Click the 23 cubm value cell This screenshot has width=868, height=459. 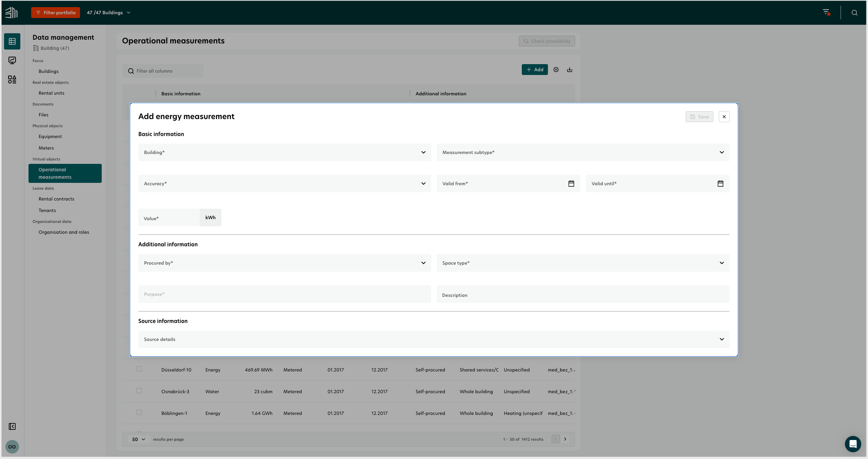263,391
